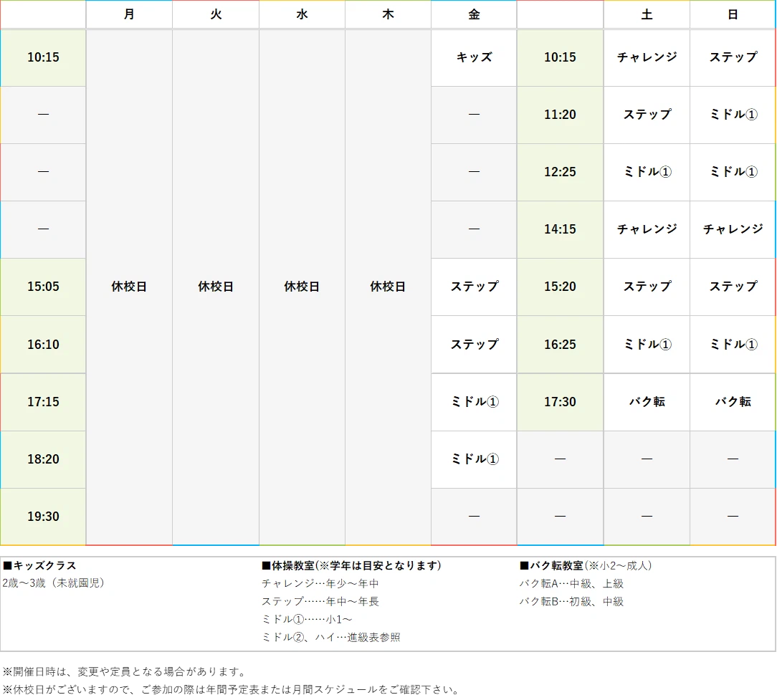Select the チャレンジ class at Saturday 10:15

click(647, 57)
